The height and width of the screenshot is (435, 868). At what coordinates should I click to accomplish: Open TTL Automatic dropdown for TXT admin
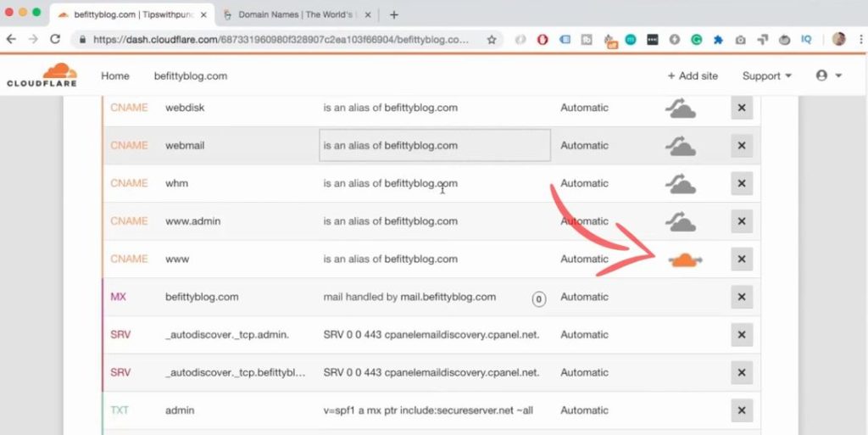tap(584, 410)
